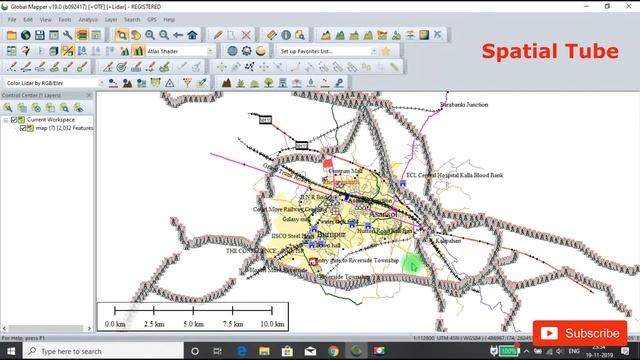Click the For Help, press F1 status text

click(23, 338)
